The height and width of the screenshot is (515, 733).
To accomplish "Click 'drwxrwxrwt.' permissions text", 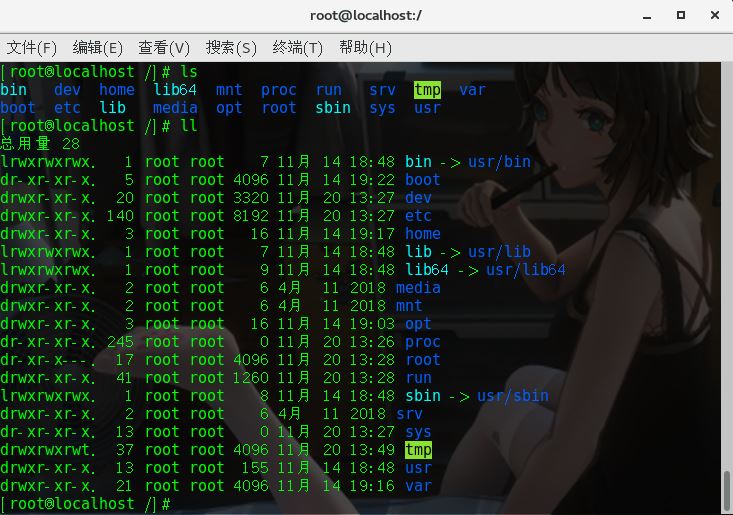I will click(x=48, y=450).
